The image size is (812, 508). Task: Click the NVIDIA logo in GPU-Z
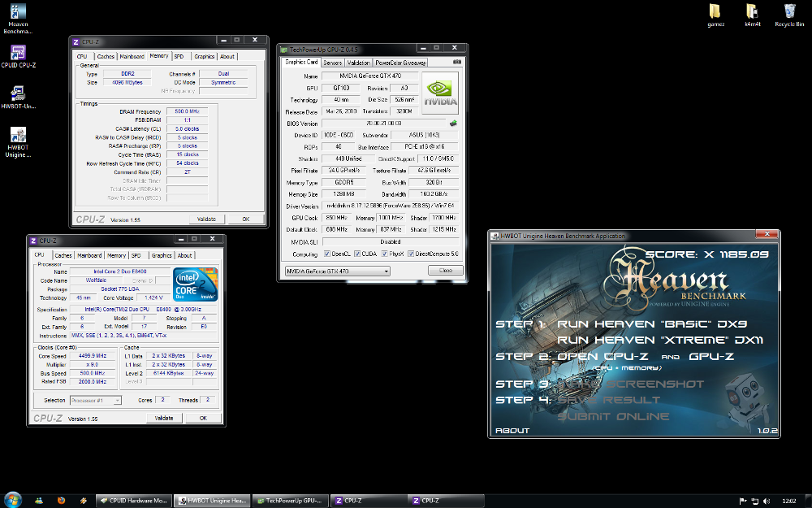[x=440, y=93]
